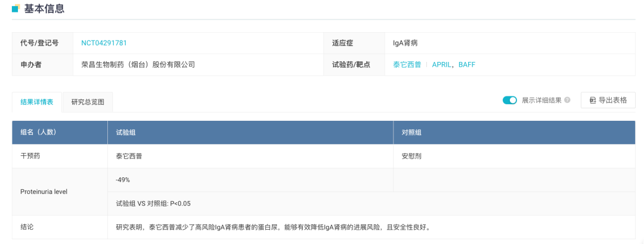Click the 结论 conclusion text
The image size is (644, 244).
(x=273, y=227)
